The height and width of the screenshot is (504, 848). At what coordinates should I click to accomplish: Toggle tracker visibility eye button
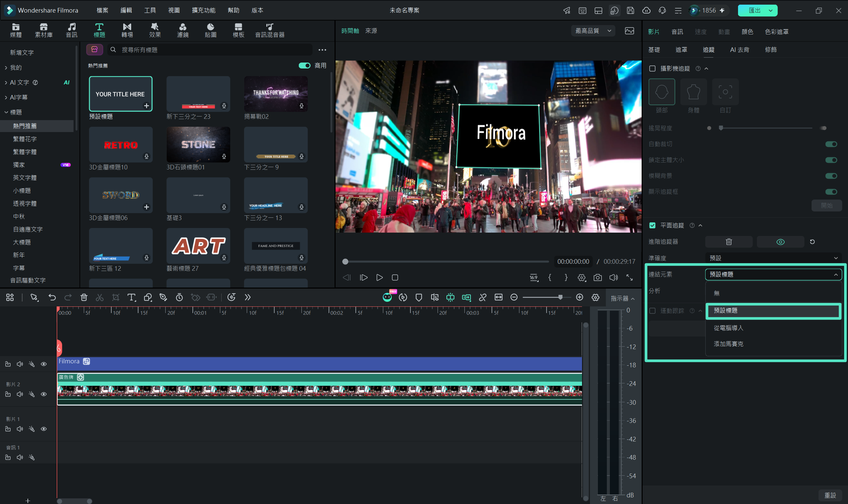(x=780, y=242)
